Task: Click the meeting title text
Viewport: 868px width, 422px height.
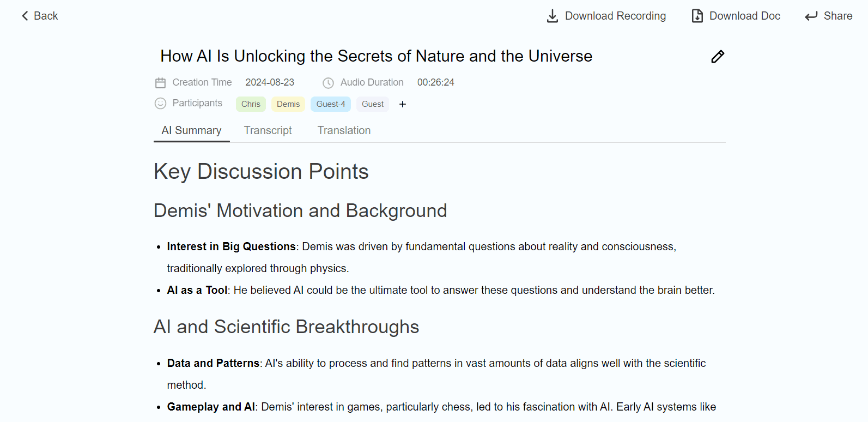Action: pyautogui.click(x=376, y=56)
